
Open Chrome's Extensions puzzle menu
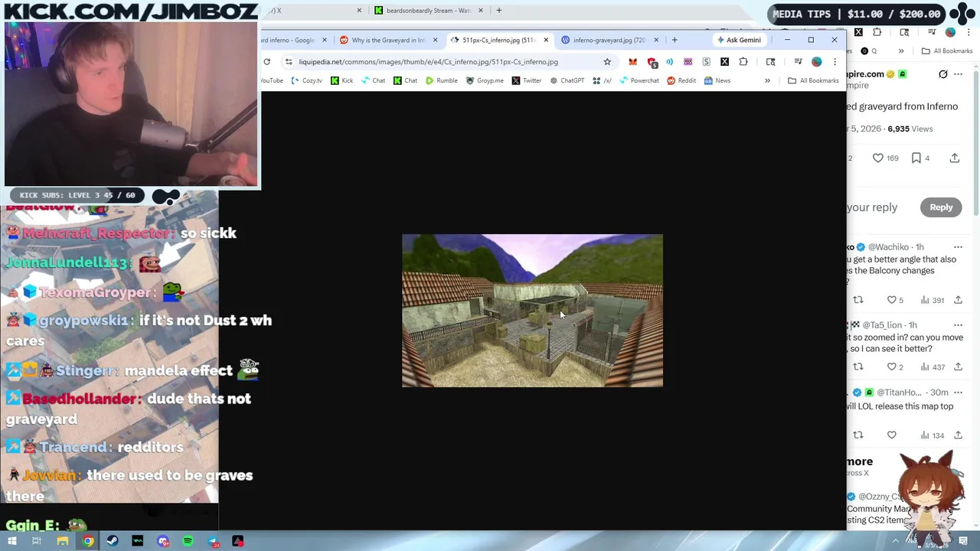tap(743, 61)
